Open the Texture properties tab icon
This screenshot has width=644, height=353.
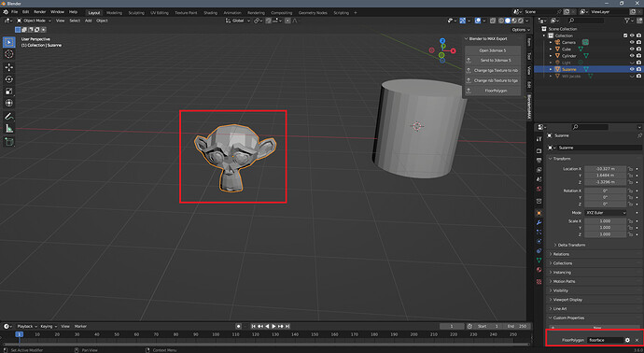pyautogui.click(x=539, y=281)
